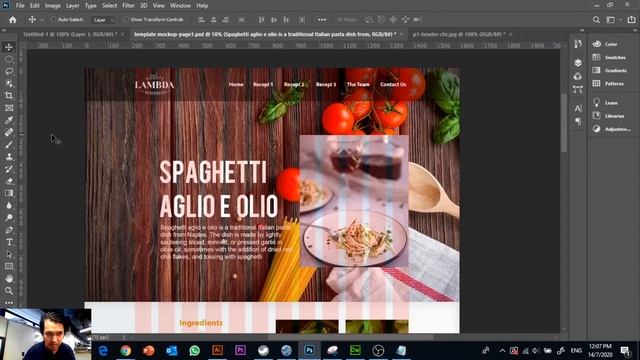640x360 pixels.
Task: Select the Brush tool
Action: pos(9,144)
